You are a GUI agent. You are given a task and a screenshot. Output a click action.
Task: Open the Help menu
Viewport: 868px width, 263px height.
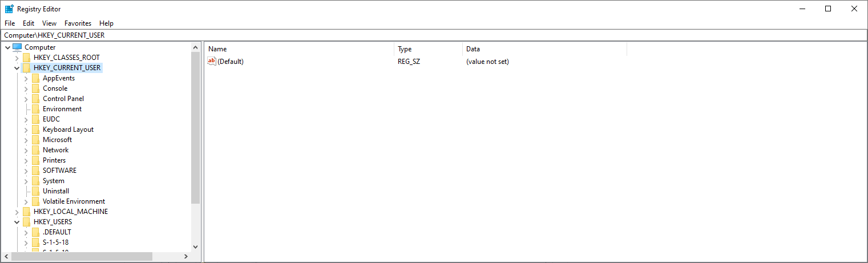point(106,23)
